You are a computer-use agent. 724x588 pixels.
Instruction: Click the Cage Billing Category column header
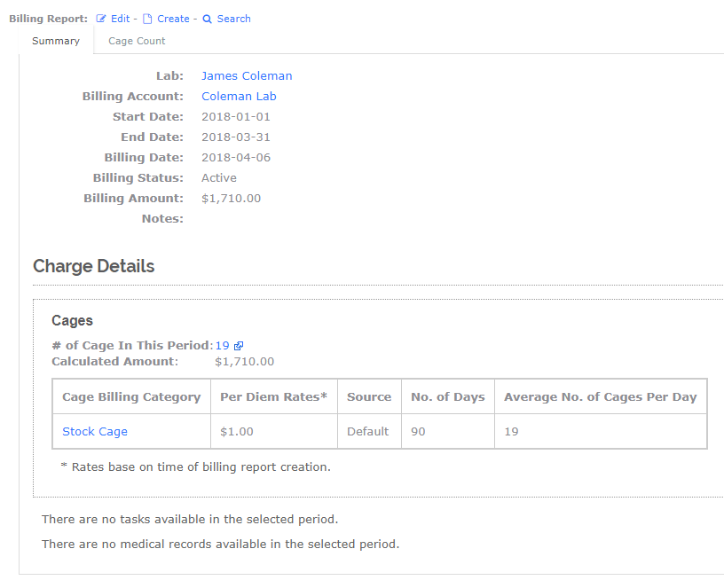(x=131, y=397)
